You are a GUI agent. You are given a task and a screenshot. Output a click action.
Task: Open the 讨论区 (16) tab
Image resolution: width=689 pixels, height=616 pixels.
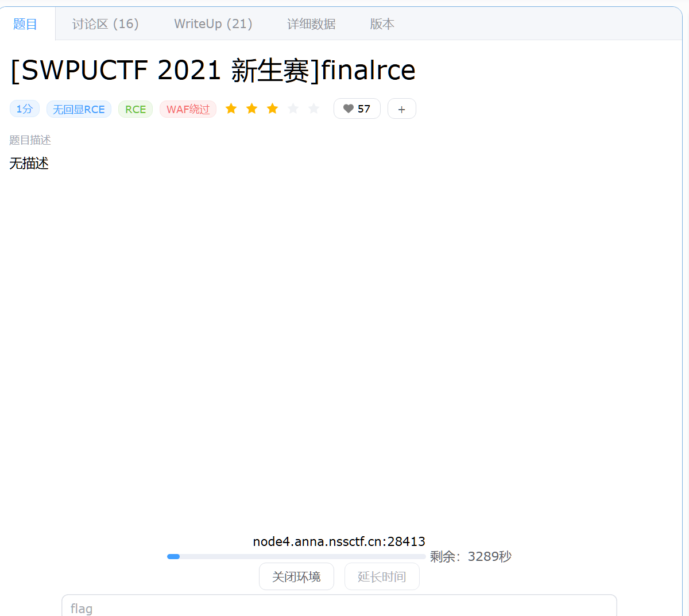point(105,24)
